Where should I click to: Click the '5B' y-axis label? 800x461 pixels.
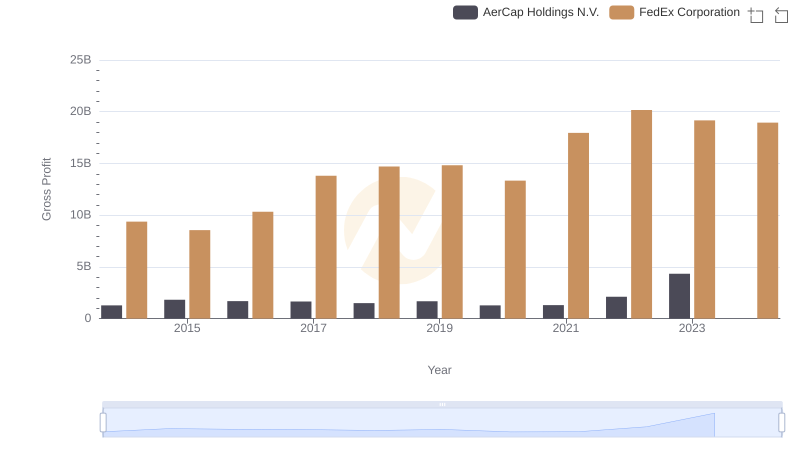(84, 266)
